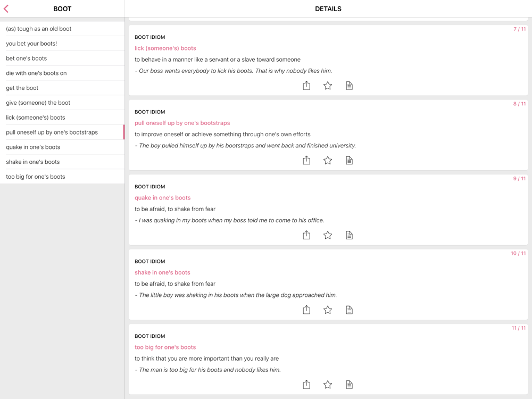532x399 pixels.
Task: Star the 'quake in one's boots' idiom
Action: [328, 235]
